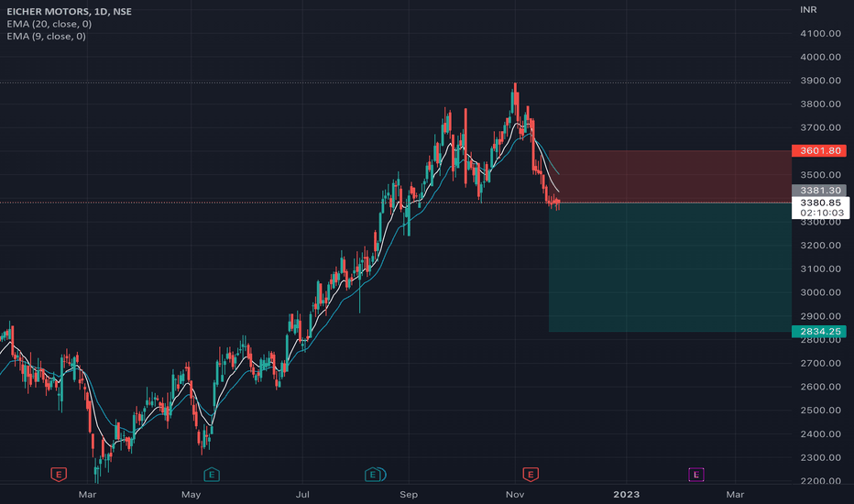The height and width of the screenshot is (504, 854).
Task: Click the 4100.00 price axis label
Action: tap(820, 33)
